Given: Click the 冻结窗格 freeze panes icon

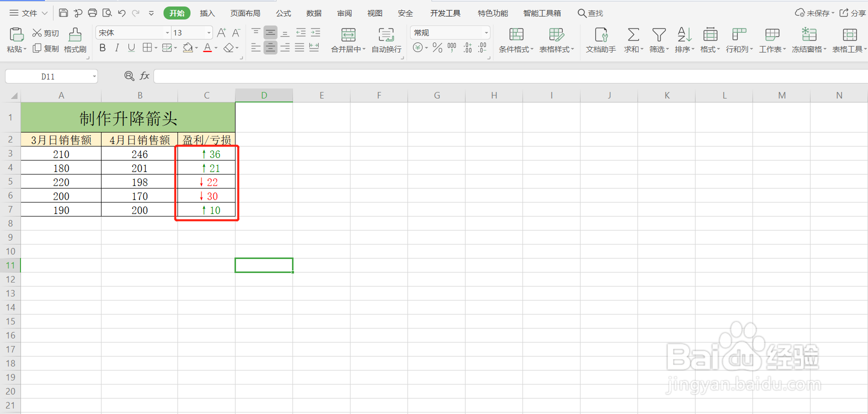Looking at the screenshot, I should point(809,34).
